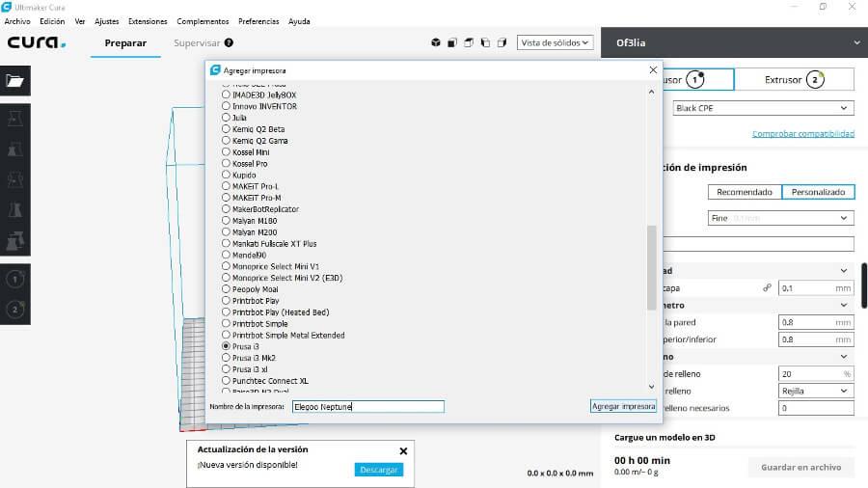This screenshot has height=488, width=868.
Task: Open the Vista de sólidos dropdown
Action: [x=555, y=42]
